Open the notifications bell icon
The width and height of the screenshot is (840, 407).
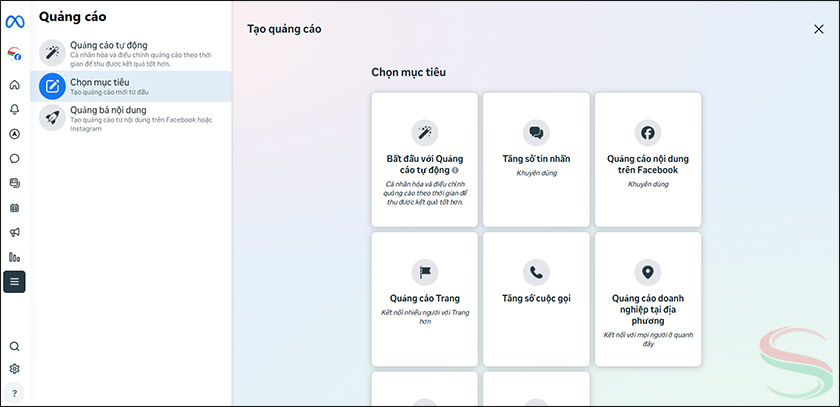click(x=14, y=109)
